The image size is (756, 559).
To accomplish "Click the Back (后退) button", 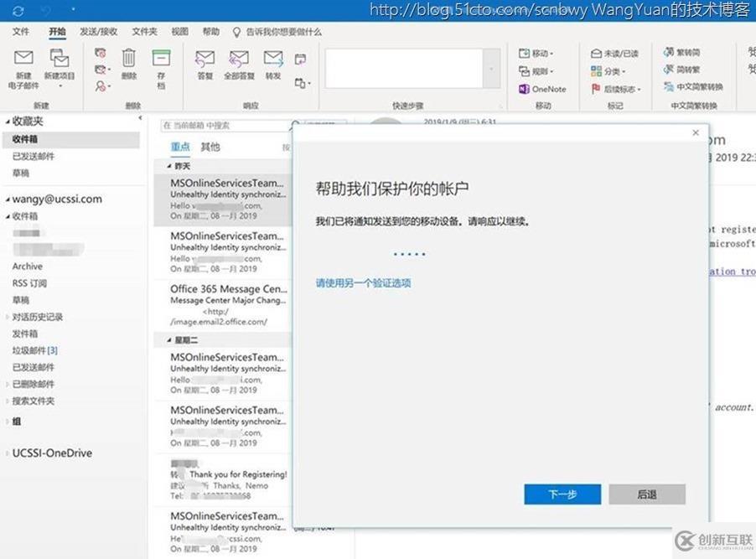I will (x=647, y=494).
